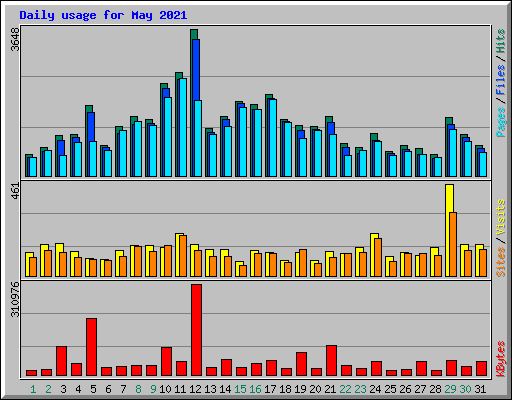Click the yellow visits bar for day 11
The width and height of the screenshot is (512, 400).
179,255
